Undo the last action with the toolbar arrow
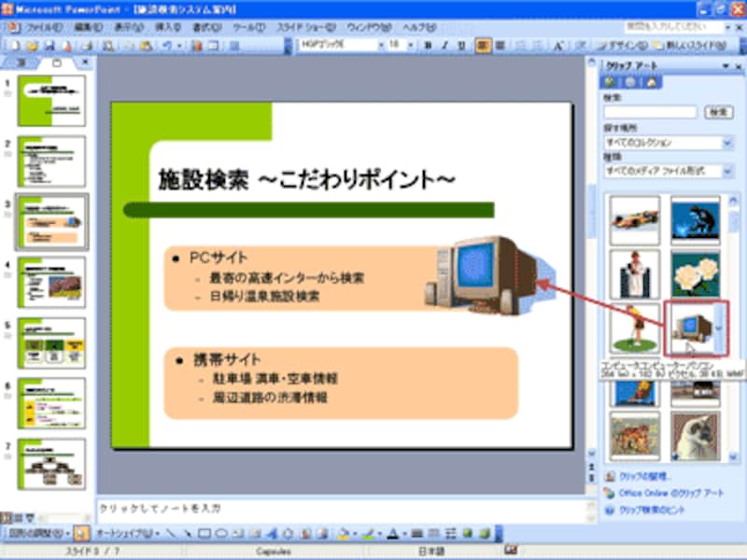Viewport: 747px width, 560px height. pyautogui.click(x=167, y=46)
